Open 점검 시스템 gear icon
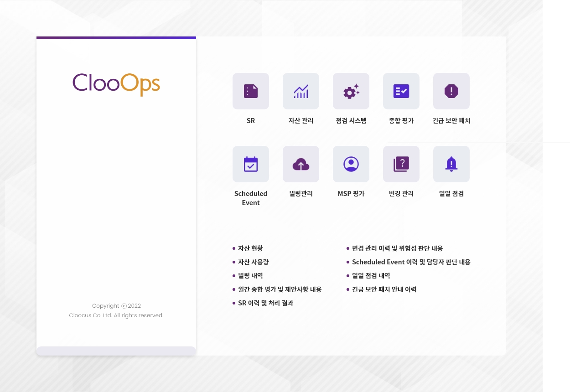 351,91
